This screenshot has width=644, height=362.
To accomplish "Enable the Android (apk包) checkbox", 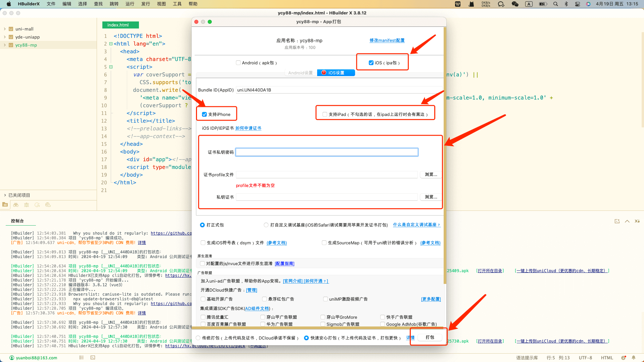I will click(238, 63).
